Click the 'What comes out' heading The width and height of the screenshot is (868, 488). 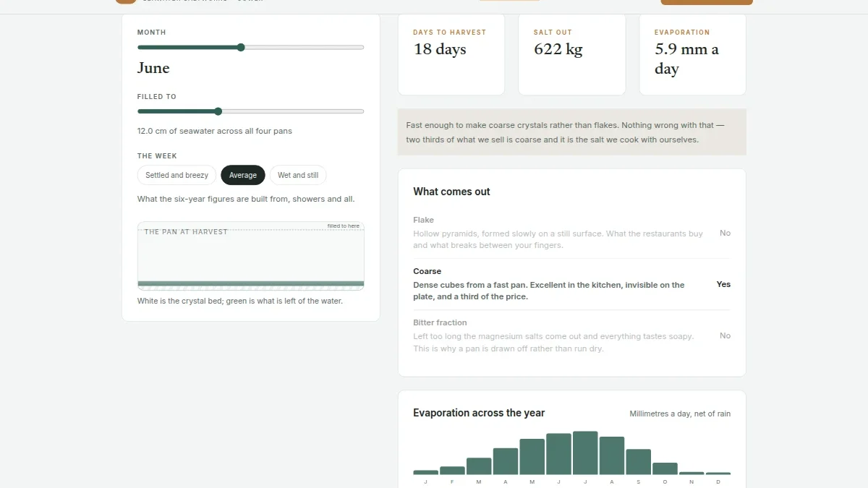point(451,192)
